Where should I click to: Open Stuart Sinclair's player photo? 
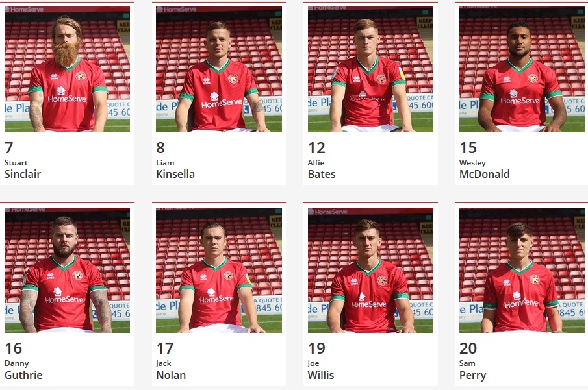pyautogui.click(x=67, y=69)
